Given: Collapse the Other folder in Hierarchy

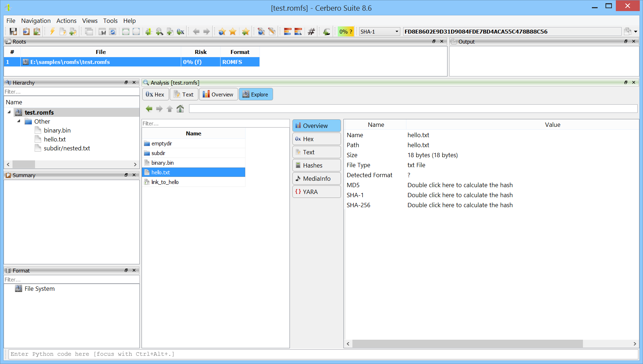Looking at the screenshot, I should (x=19, y=121).
